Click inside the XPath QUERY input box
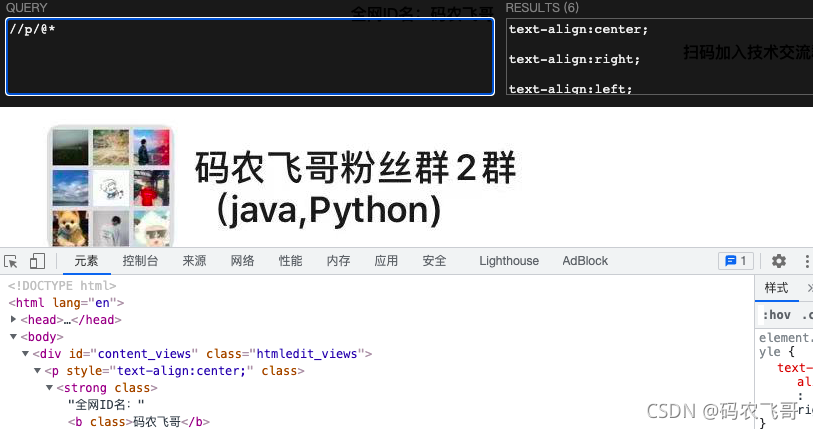The width and height of the screenshot is (813, 429). [250, 57]
